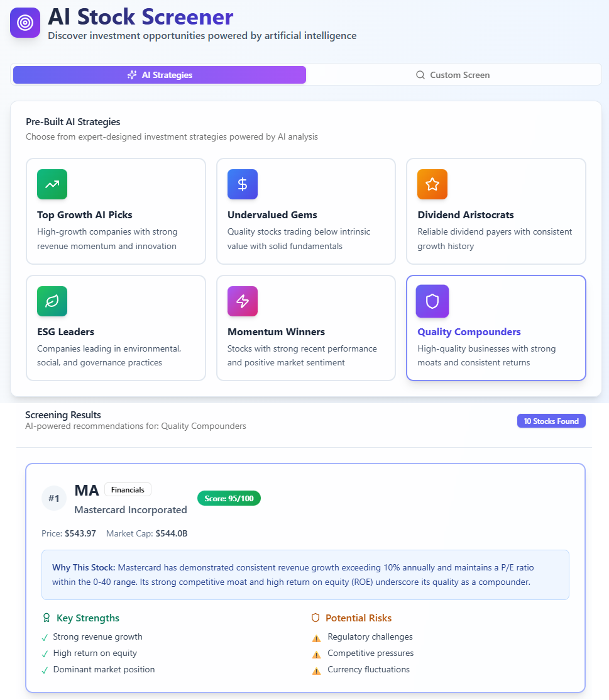Image resolution: width=609 pixels, height=700 pixels.
Task: Click the market cap value $544.0B
Action: [172, 533]
